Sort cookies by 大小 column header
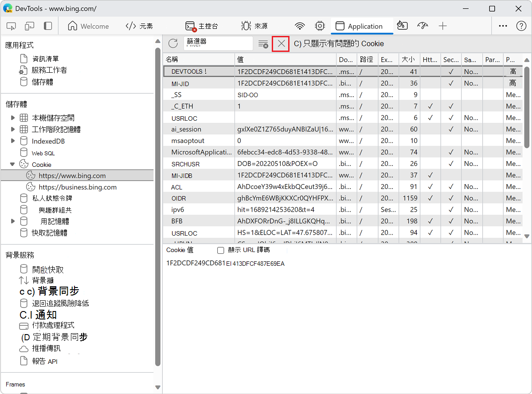Image resolution: width=532 pixels, height=394 pixels. click(x=410, y=59)
